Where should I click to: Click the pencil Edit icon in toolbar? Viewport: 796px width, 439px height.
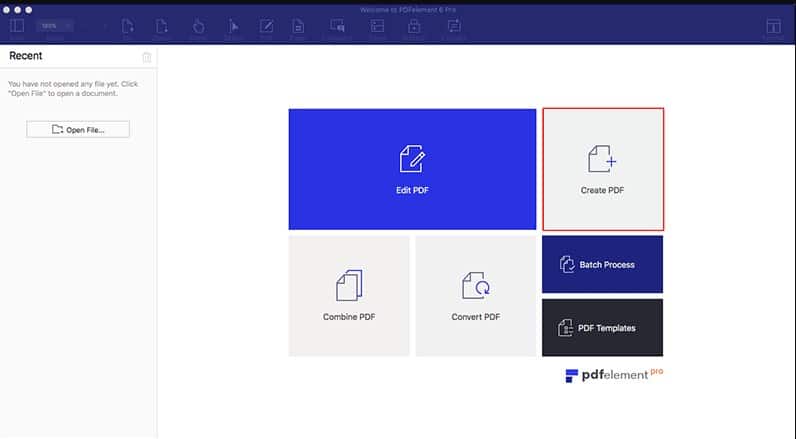coord(267,26)
